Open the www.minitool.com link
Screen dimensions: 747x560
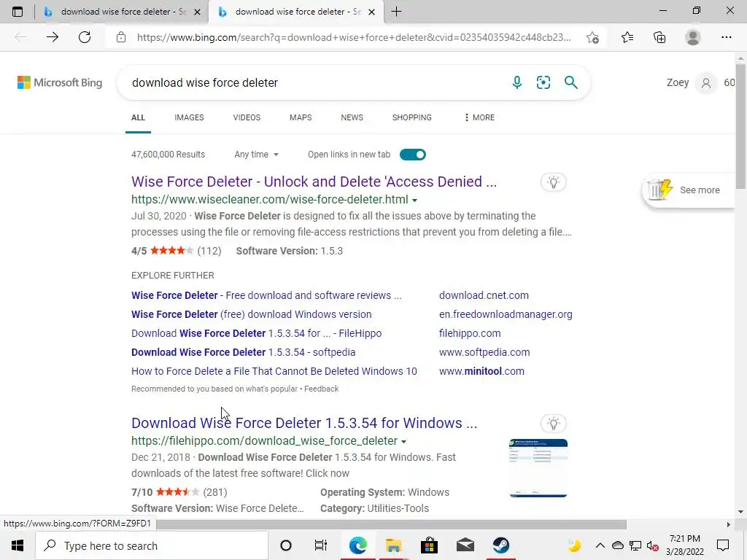pyautogui.click(x=481, y=371)
